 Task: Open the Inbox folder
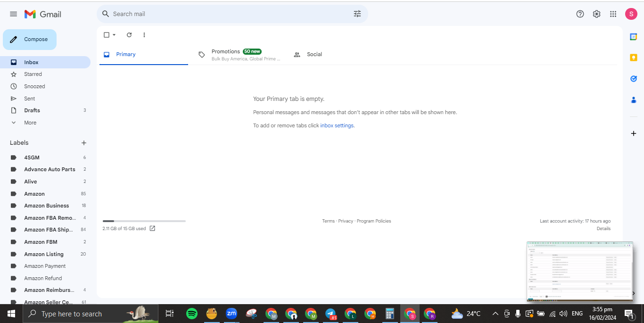tap(45, 62)
